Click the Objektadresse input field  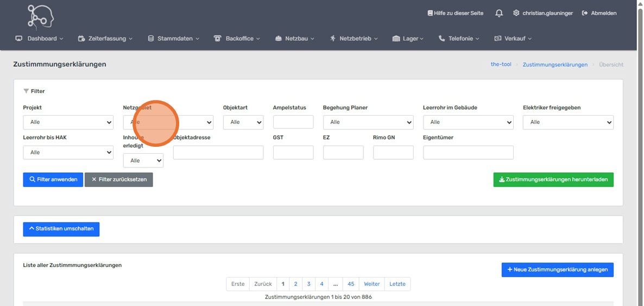point(218,153)
